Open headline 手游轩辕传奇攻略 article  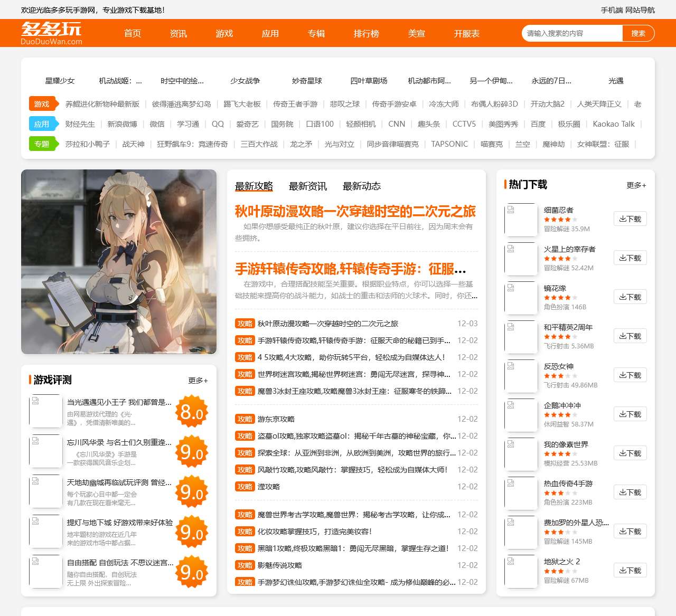click(351, 269)
